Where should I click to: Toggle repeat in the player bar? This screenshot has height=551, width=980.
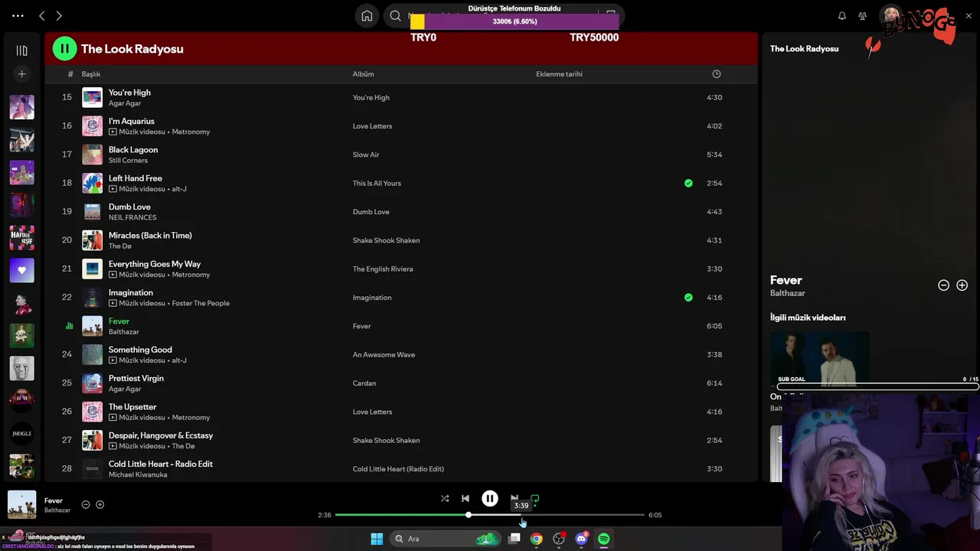click(x=535, y=498)
